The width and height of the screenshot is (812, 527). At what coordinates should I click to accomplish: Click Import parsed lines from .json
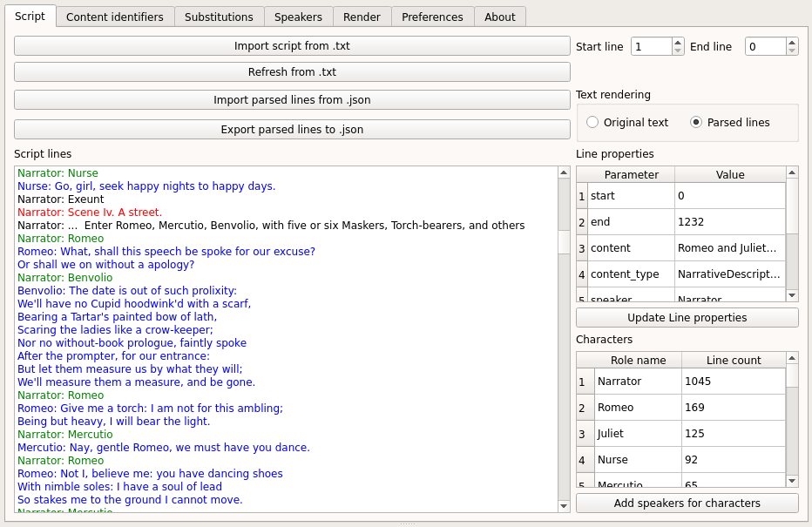point(292,100)
